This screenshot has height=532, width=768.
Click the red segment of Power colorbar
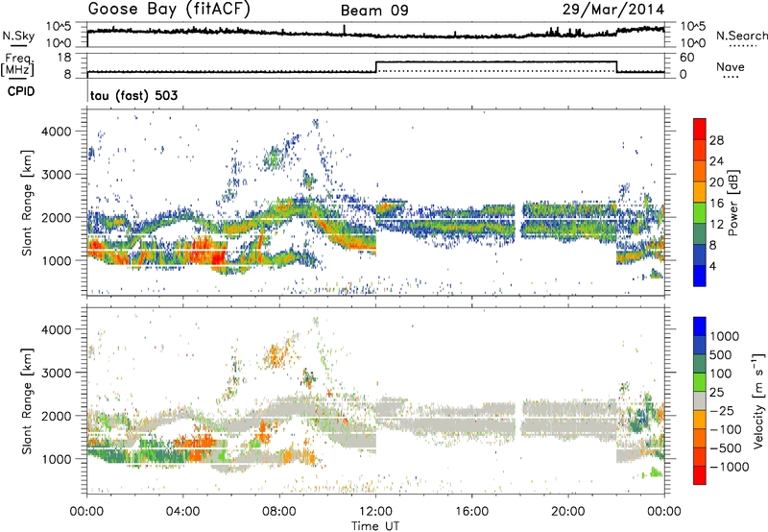tap(700, 129)
